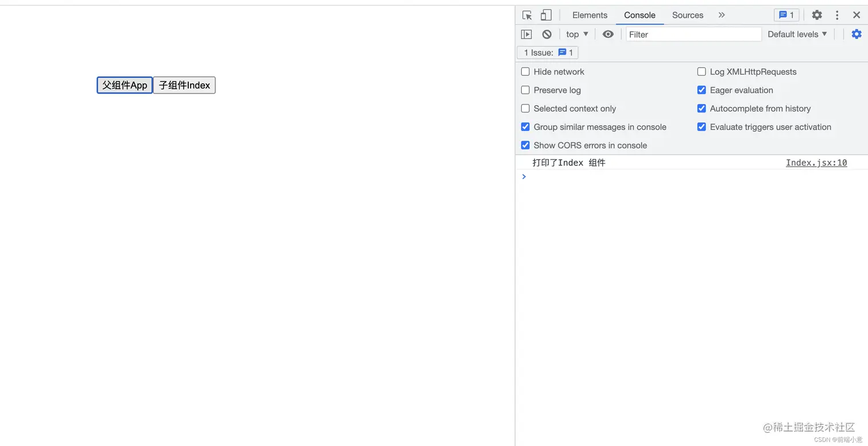Image resolution: width=868 pixels, height=446 pixels.
Task: Enable the Log XMLHttpRequests checkbox
Action: 702,72
